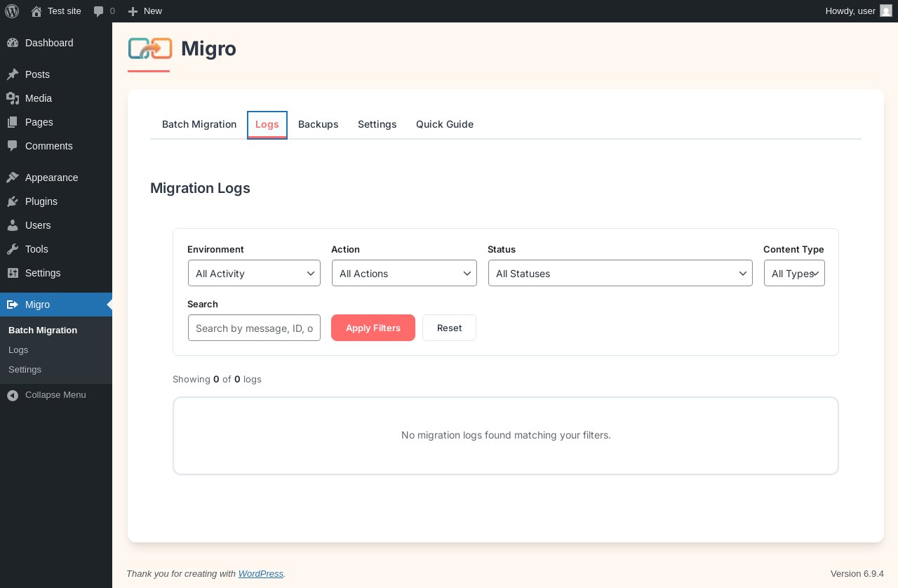This screenshot has width=898, height=588.
Task: Open the Quick Guide tab
Action: (x=445, y=124)
